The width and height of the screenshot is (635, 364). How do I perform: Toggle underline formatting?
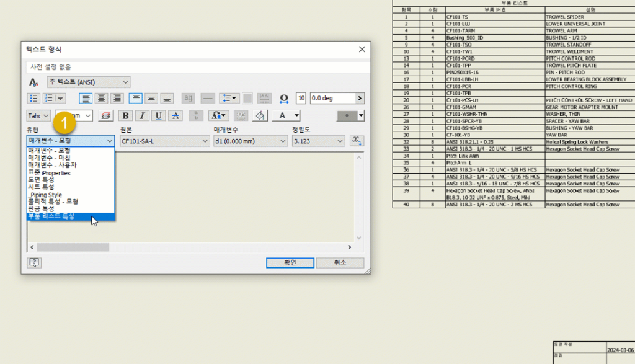tap(158, 116)
